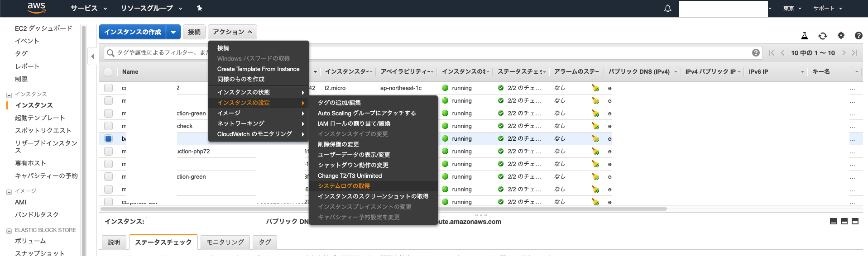Click the alarm bell icon in t2.micro row
The height and width of the screenshot is (256, 868).
click(595, 88)
